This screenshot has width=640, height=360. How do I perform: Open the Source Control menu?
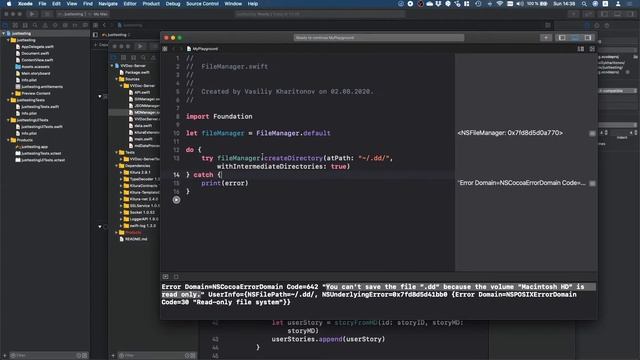(202, 4)
